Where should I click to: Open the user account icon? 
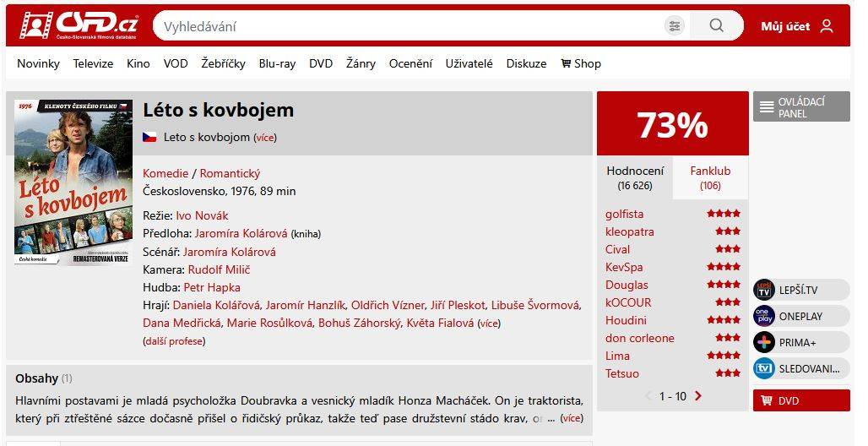826,26
